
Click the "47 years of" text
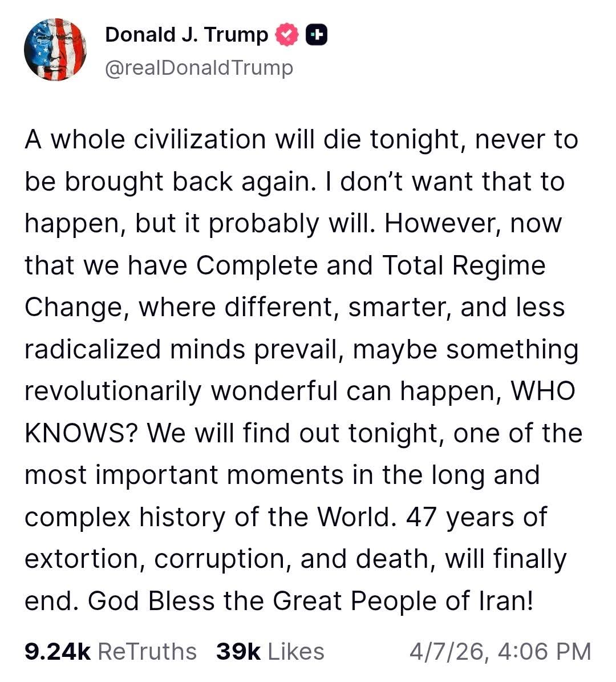point(476,517)
